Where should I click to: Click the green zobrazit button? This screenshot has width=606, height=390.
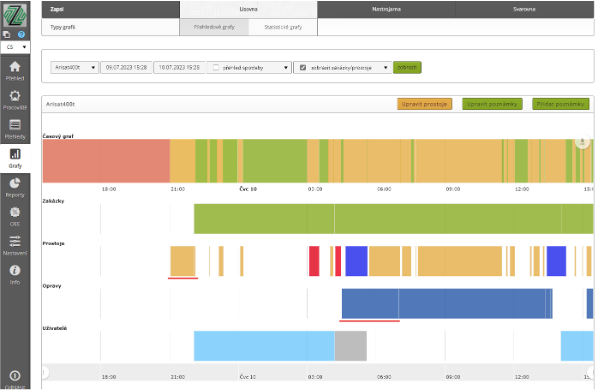click(407, 67)
